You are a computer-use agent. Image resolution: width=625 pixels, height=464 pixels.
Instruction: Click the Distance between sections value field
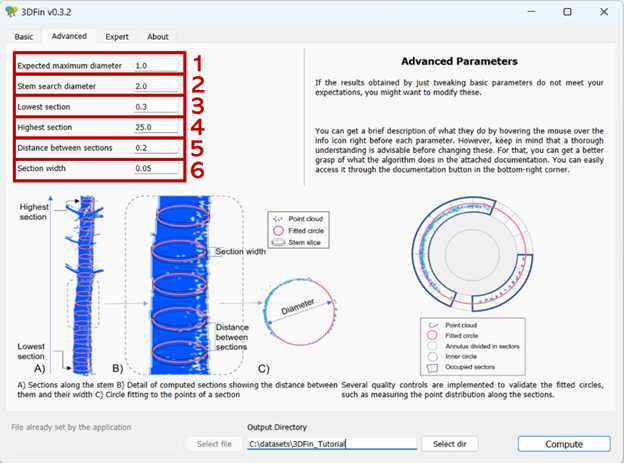[156, 147]
